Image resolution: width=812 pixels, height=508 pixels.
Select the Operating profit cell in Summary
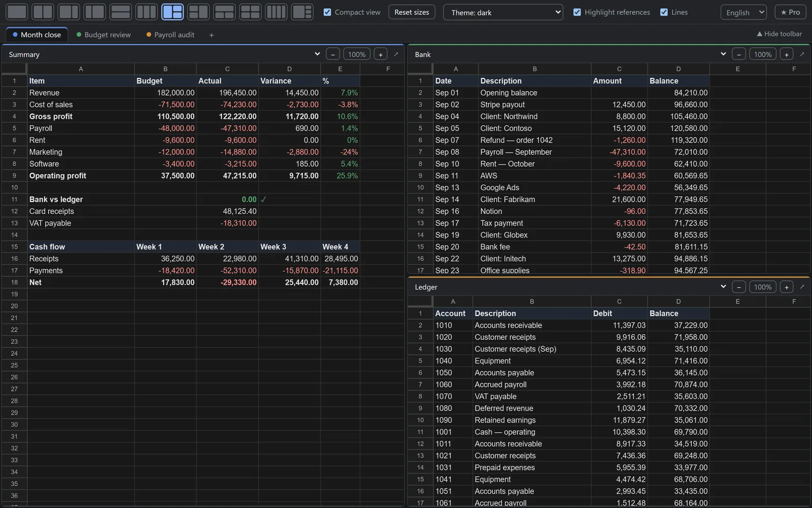pos(81,176)
